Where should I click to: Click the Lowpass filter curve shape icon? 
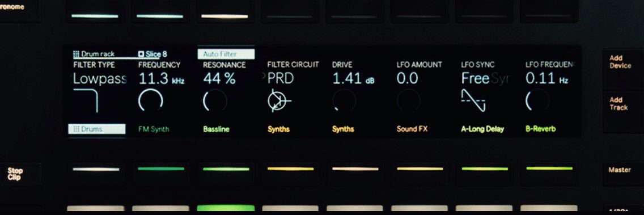pos(86,101)
